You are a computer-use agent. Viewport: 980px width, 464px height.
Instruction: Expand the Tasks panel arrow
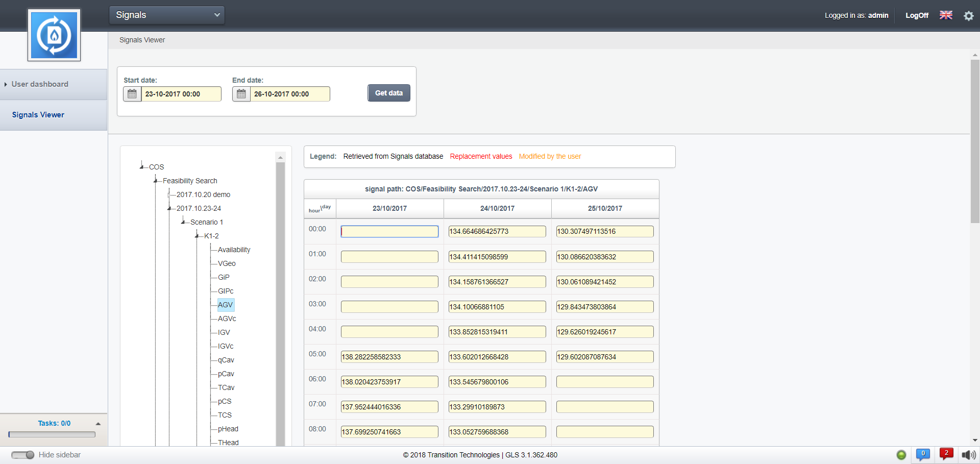[x=98, y=424]
